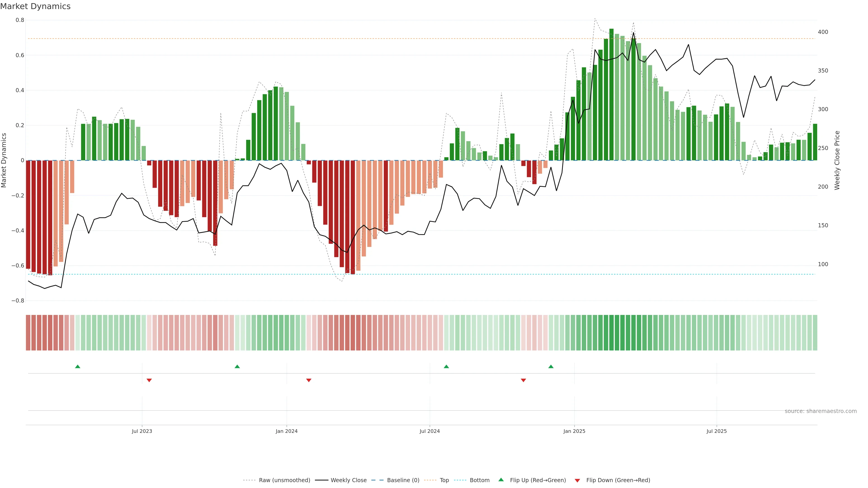This screenshot has height=488, width=868.
Task: Toggle the Weekly Close legend entry
Action: click(348, 480)
